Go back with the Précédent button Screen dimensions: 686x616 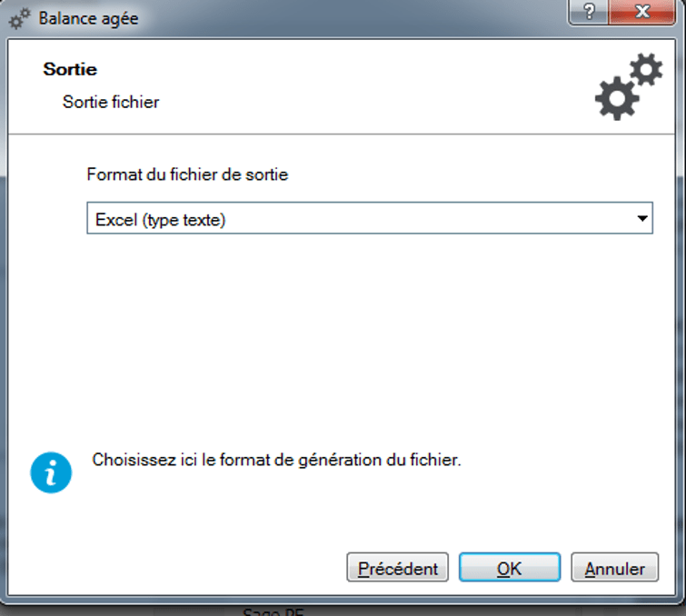pos(397,568)
